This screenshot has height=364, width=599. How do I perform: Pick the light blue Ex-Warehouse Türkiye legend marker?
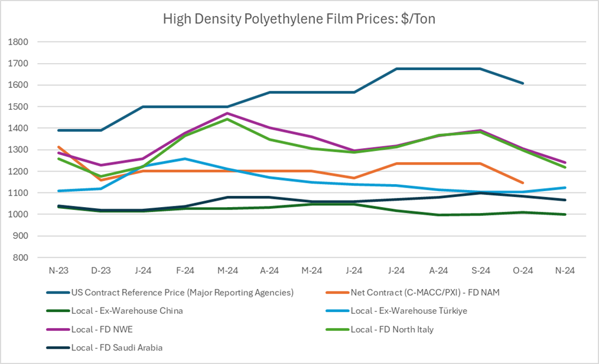tap(336, 311)
